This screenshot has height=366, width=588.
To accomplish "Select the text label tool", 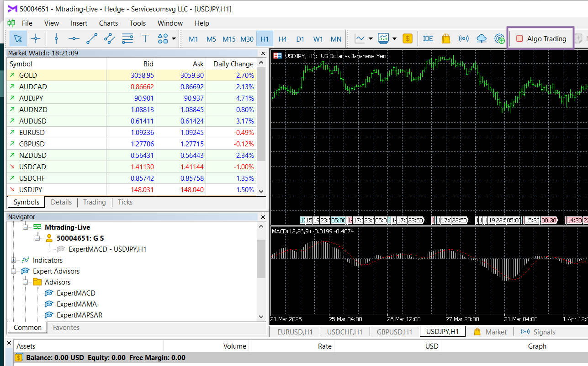I will pos(145,39).
